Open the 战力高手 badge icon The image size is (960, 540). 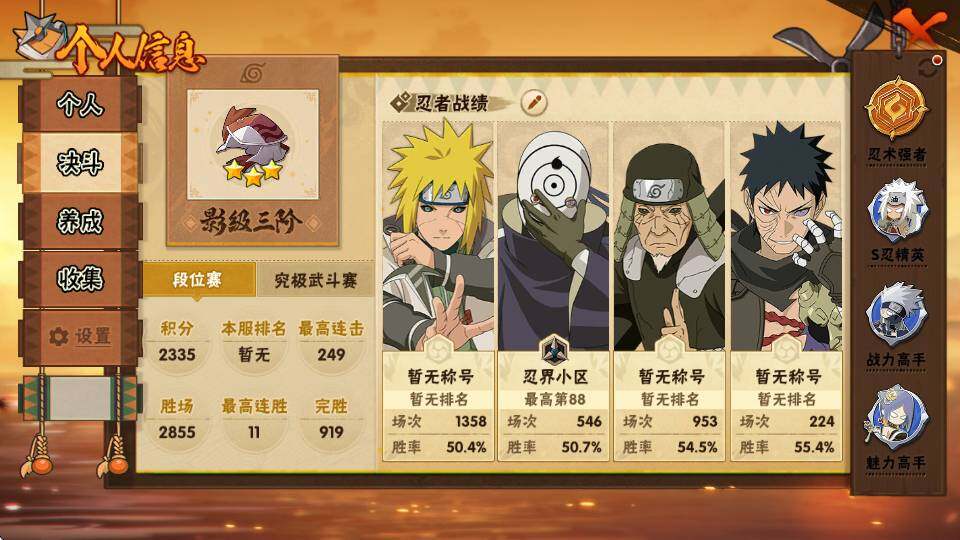pos(896,315)
